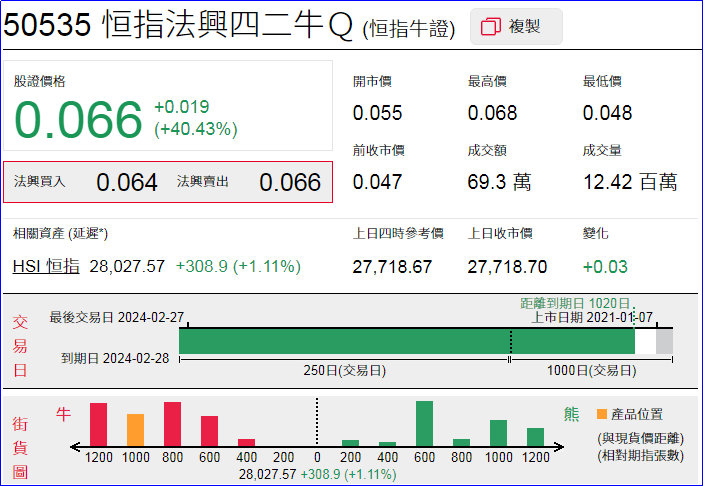Select the 最高價 value 0.068

tap(492, 113)
